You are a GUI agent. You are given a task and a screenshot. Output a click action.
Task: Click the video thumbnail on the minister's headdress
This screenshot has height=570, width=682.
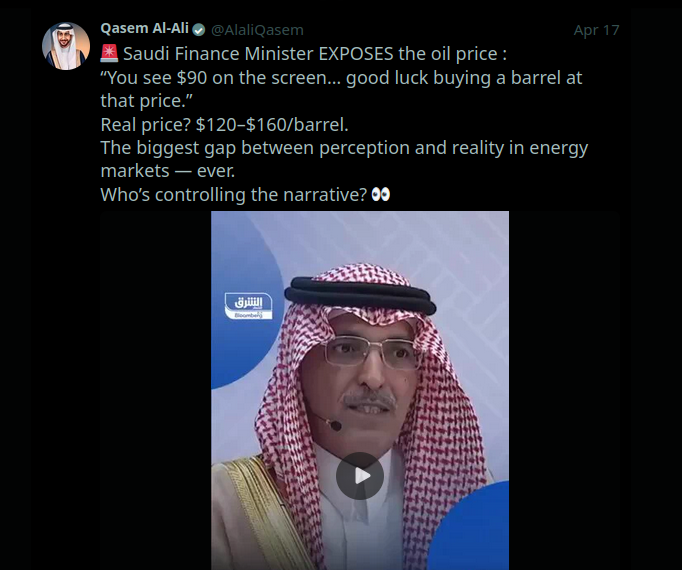pyautogui.click(x=360, y=287)
